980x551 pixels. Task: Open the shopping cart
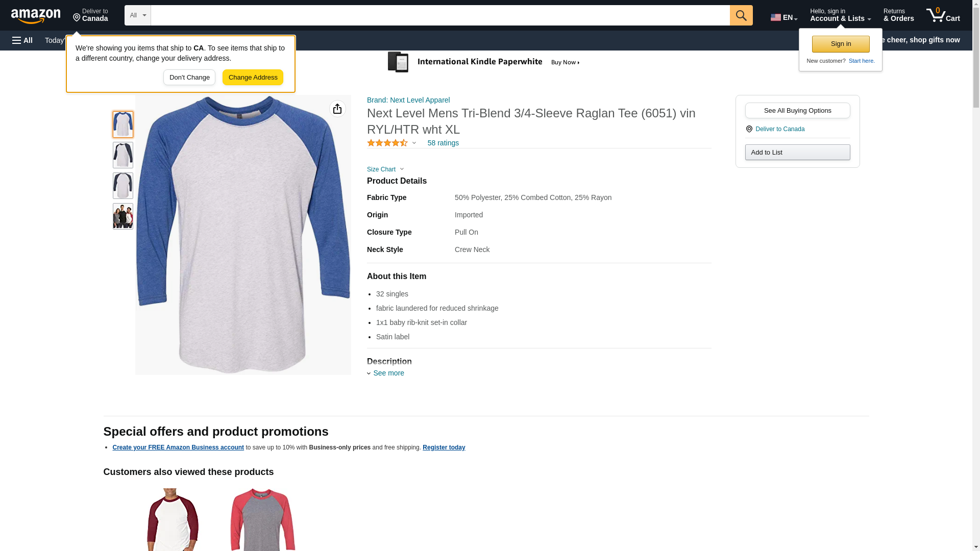coord(943,15)
